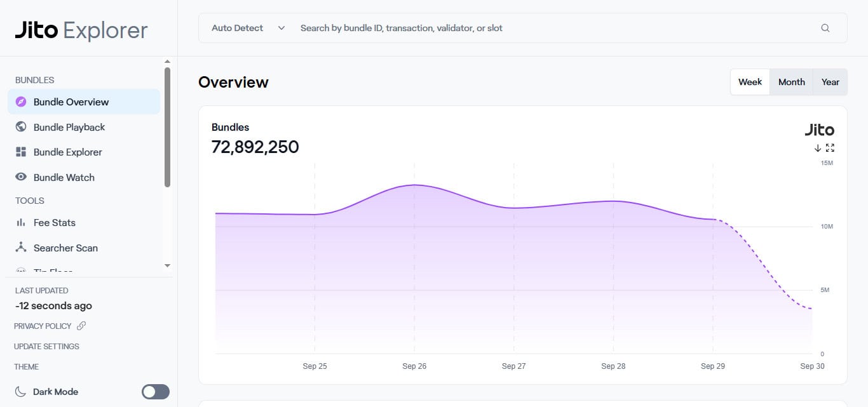Expand Bundles chart to fullscreen
This screenshot has height=407, width=868.
tap(830, 148)
